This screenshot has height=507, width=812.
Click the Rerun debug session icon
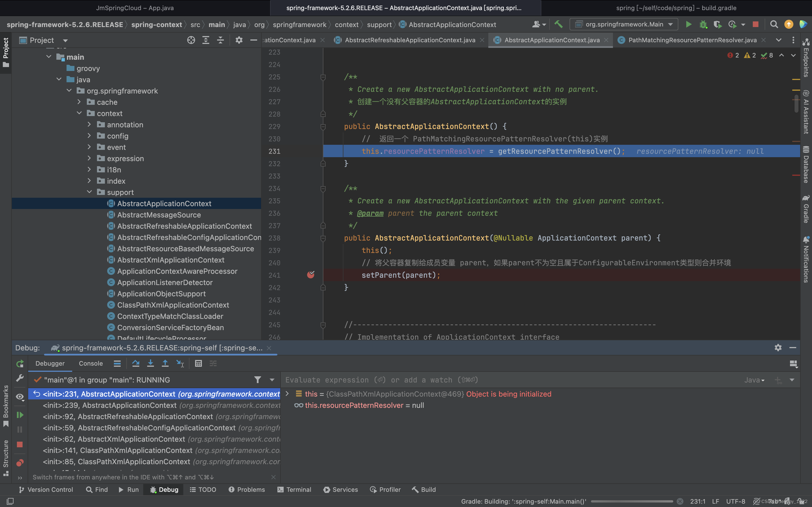(20, 364)
